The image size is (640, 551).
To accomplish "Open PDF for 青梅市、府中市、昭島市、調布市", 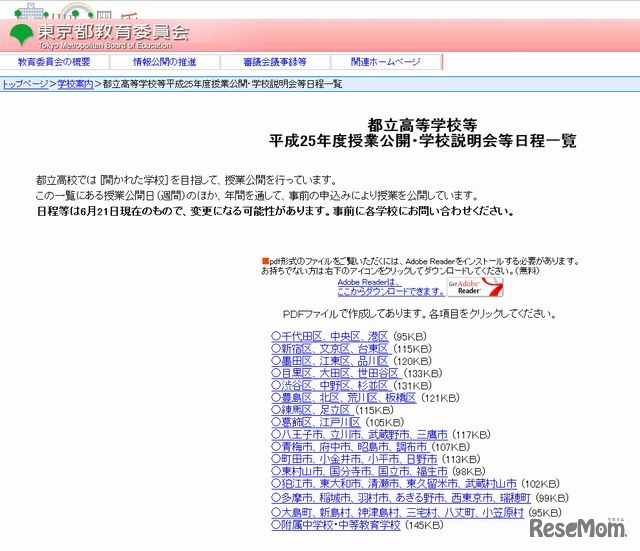I will tap(349, 447).
